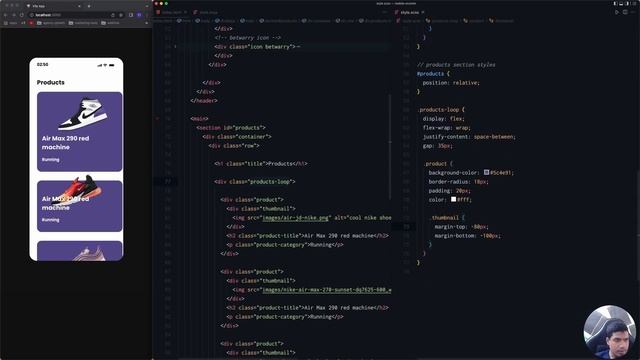Click the webcam overlay of presenter
The width and height of the screenshot is (640, 360).
(x=609, y=331)
